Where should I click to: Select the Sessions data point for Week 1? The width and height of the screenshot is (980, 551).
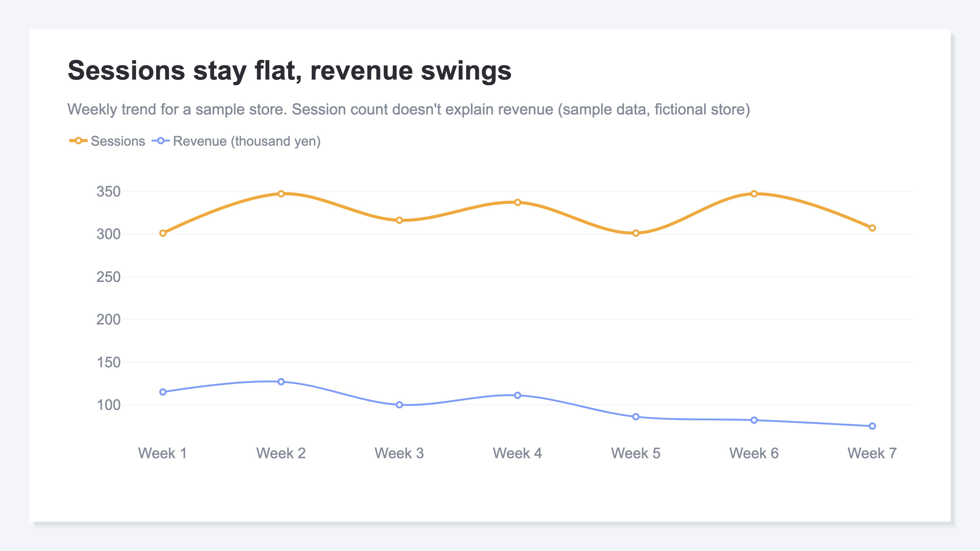(x=163, y=233)
